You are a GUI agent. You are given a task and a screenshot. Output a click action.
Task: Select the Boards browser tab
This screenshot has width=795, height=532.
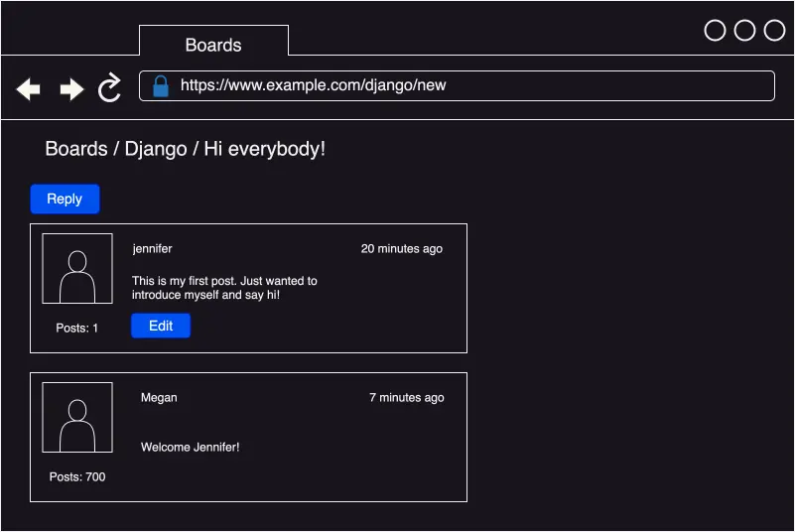click(x=213, y=41)
